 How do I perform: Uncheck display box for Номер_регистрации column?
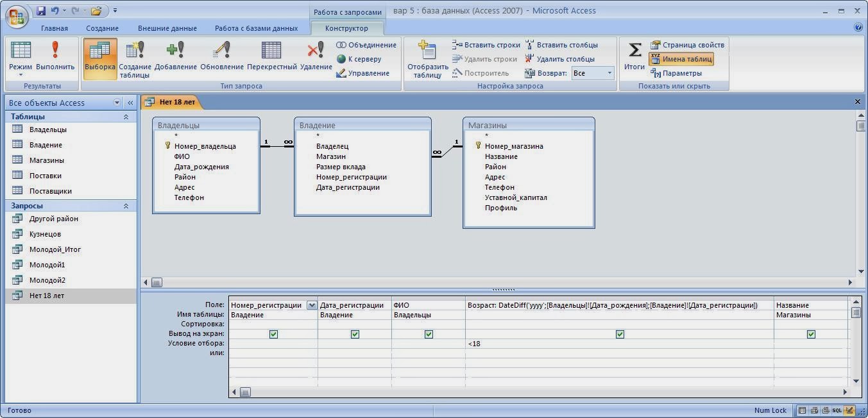pyautogui.click(x=273, y=334)
